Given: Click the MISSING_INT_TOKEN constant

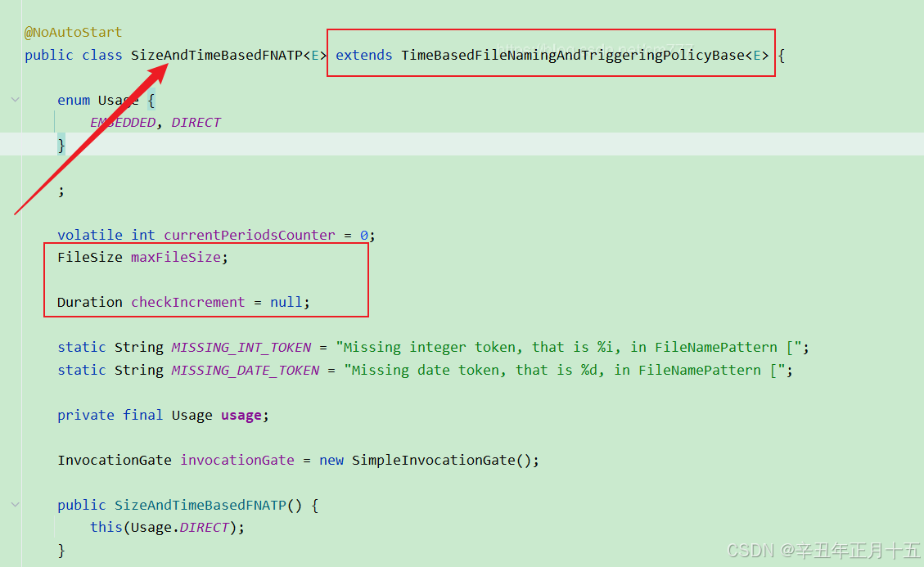Looking at the screenshot, I should [241, 348].
